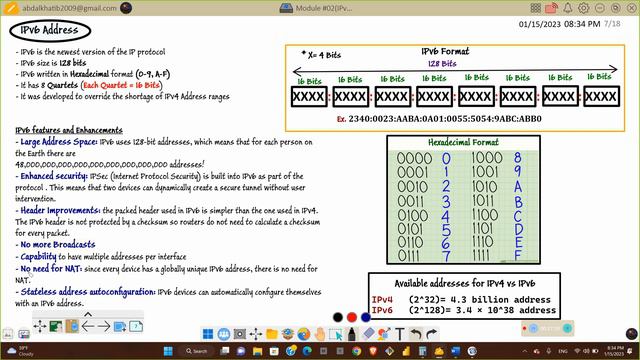Click the small image icon at bottom-left corner
640x360 pixels.
click(x=8, y=334)
